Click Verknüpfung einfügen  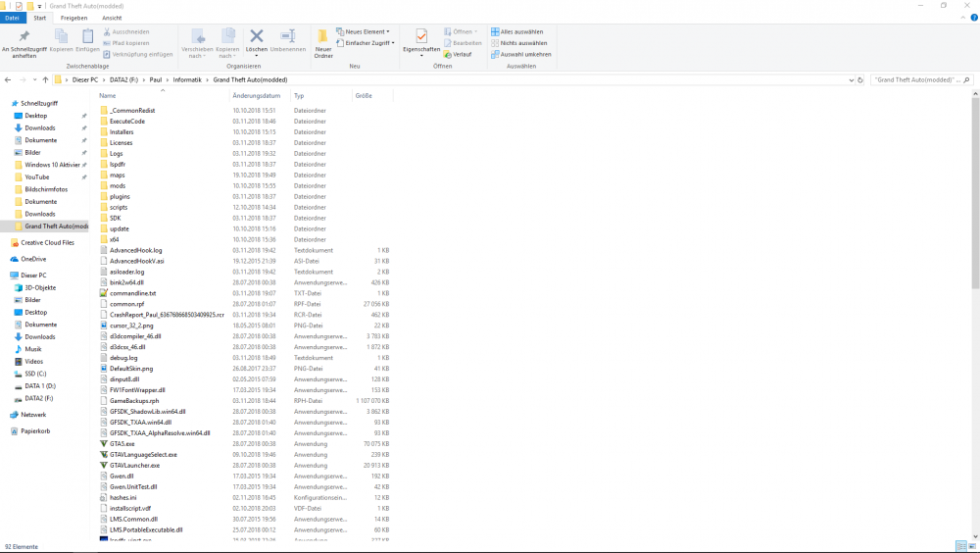[x=137, y=55]
